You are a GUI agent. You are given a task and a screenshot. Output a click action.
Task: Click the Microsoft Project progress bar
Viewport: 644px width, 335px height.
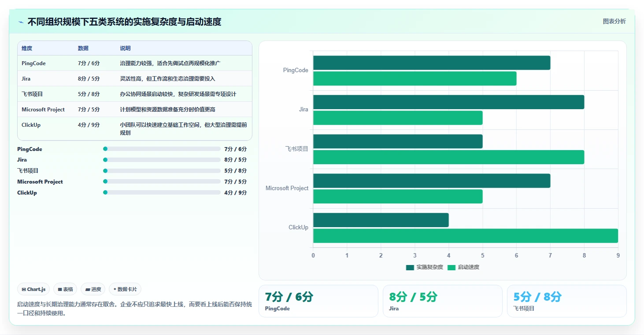pos(162,181)
